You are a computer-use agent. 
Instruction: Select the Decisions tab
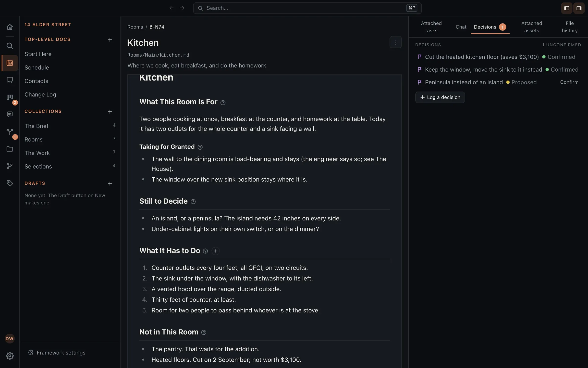[x=490, y=27]
